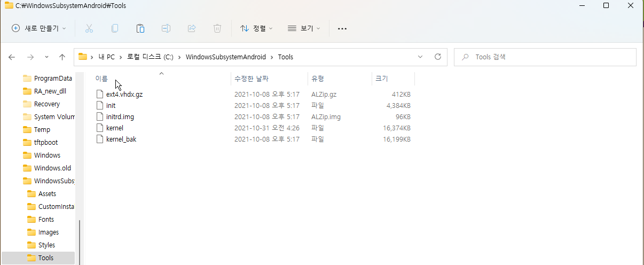Screen dimensions: 644x265
Task: Click the Rename icon in toolbar
Action: coord(166,28)
